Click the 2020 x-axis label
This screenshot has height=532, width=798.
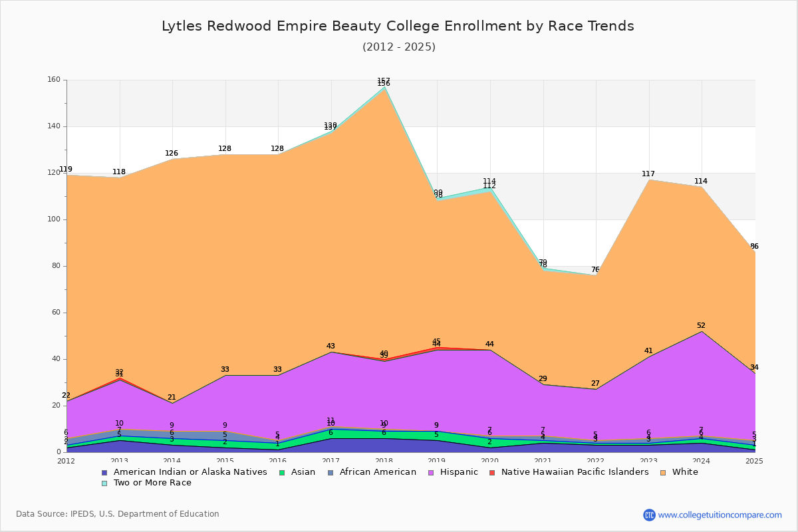[x=490, y=461]
